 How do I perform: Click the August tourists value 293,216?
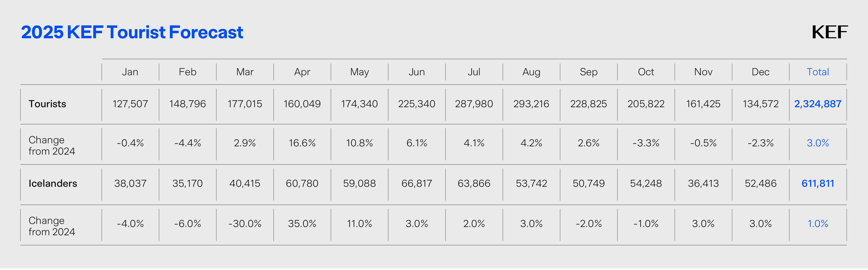[x=531, y=104]
